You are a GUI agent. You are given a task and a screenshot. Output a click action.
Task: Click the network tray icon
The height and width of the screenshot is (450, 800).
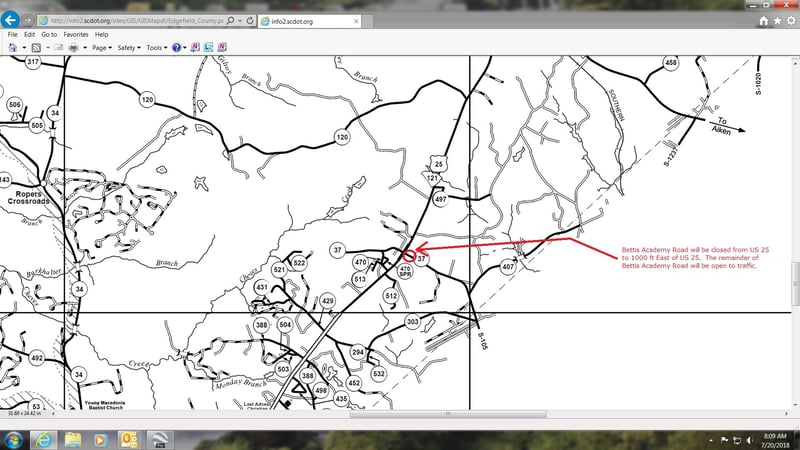tap(737, 440)
